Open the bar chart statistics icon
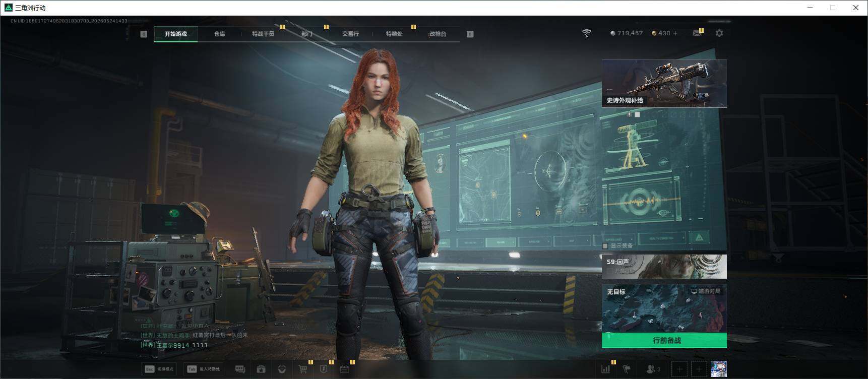Screen dimensions: 868x379 [x=605, y=369]
